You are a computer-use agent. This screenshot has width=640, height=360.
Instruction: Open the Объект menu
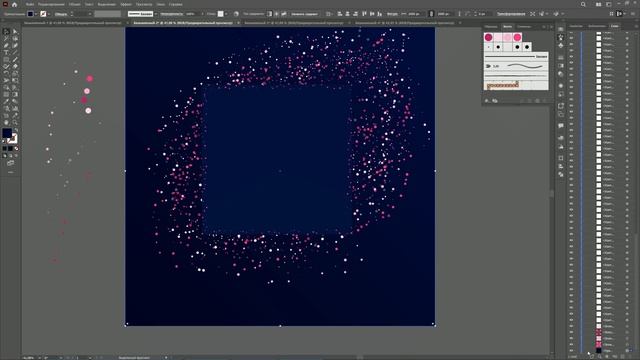[74, 4]
